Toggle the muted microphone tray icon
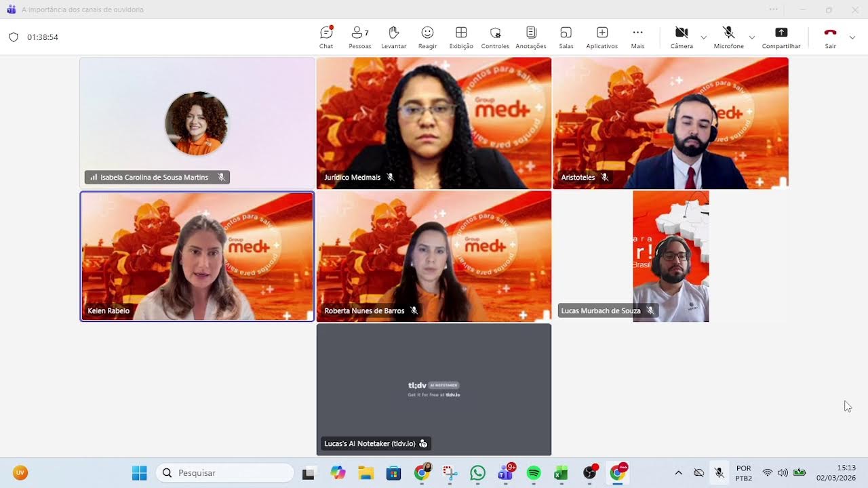868x488 pixels. (719, 473)
